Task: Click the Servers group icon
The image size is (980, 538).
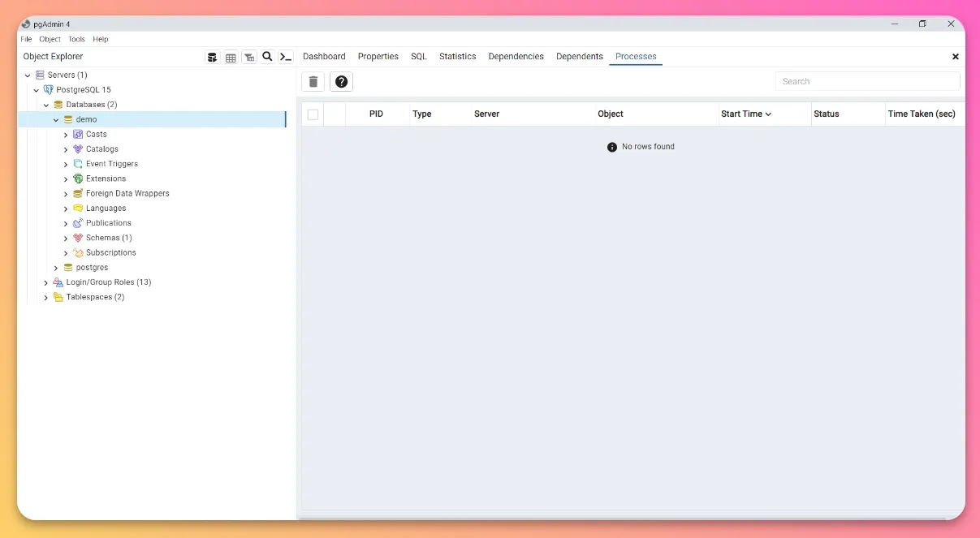Action: pyautogui.click(x=40, y=75)
